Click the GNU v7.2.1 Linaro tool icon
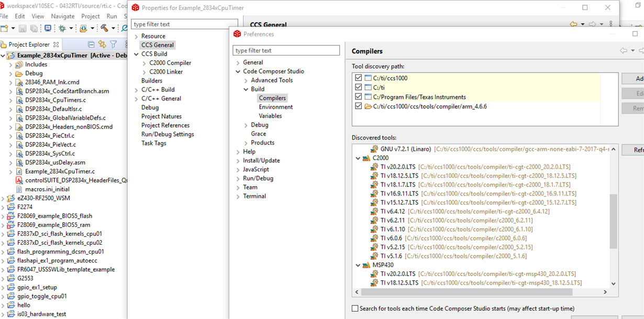This screenshot has width=644, height=319. 374,149
